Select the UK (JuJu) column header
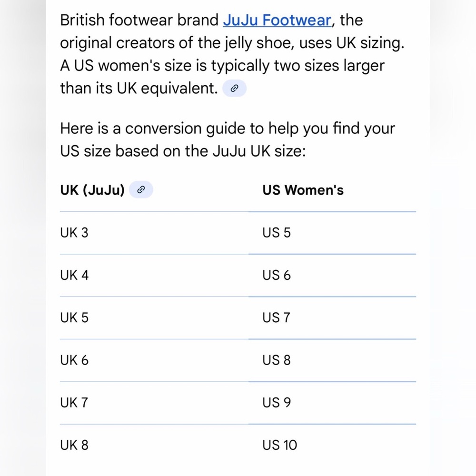The width and height of the screenshot is (476, 476). [x=92, y=190]
